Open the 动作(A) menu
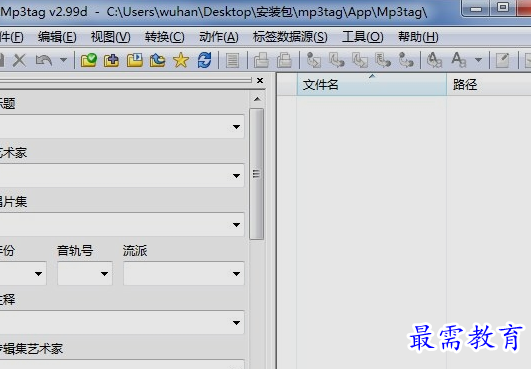This screenshot has height=369, width=531. (219, 37)
